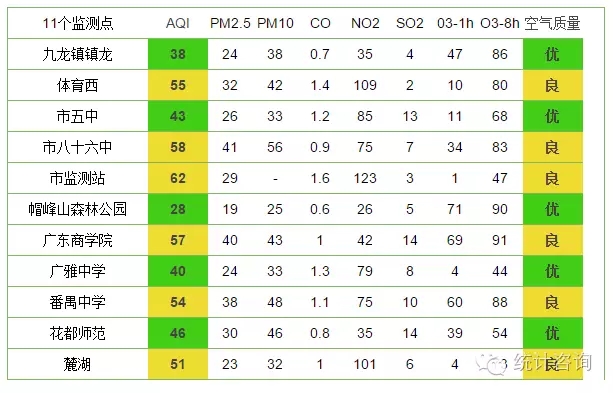Select the 花都师范 station label
The image size is (613, 393).
coord(77,333)
